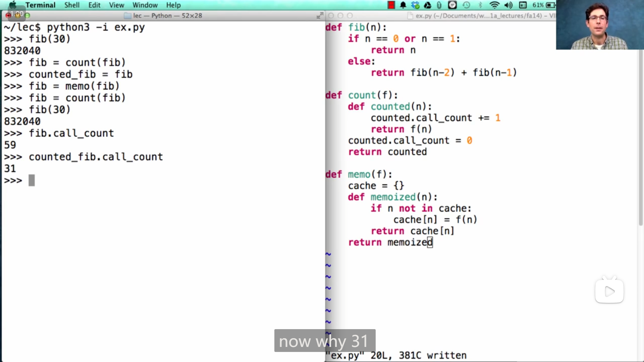Screen dimensions: 644x362
Task: Click the paperclip menu bar icon
Action: 439,5
